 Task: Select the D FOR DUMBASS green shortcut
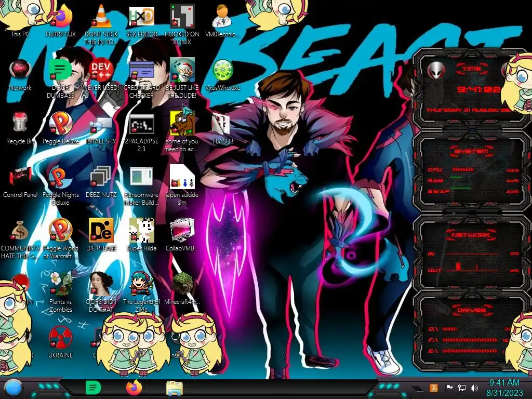(61, 79)
